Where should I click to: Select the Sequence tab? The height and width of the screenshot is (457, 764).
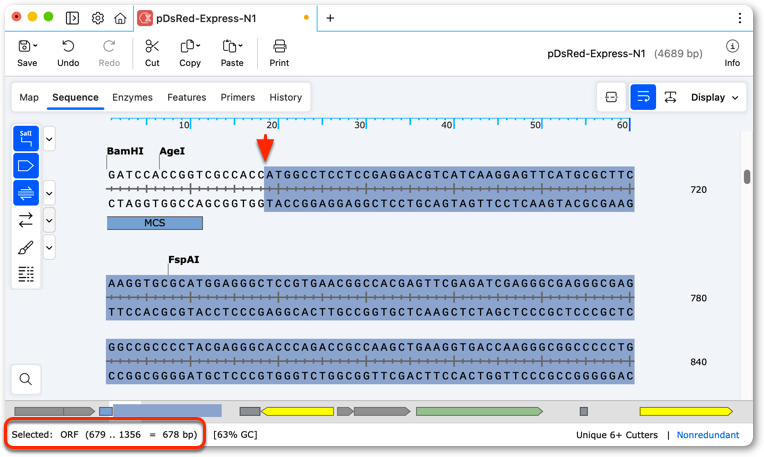coord(76,97)
